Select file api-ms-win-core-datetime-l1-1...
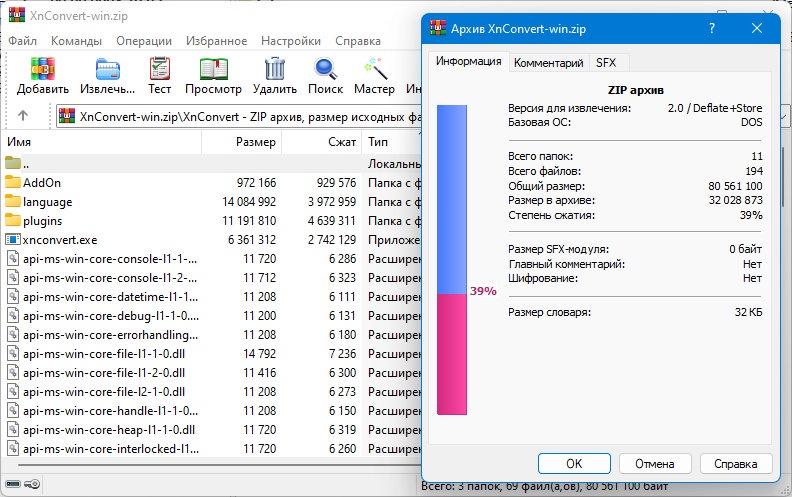This screenshot has width=792, height=497. 110,296
